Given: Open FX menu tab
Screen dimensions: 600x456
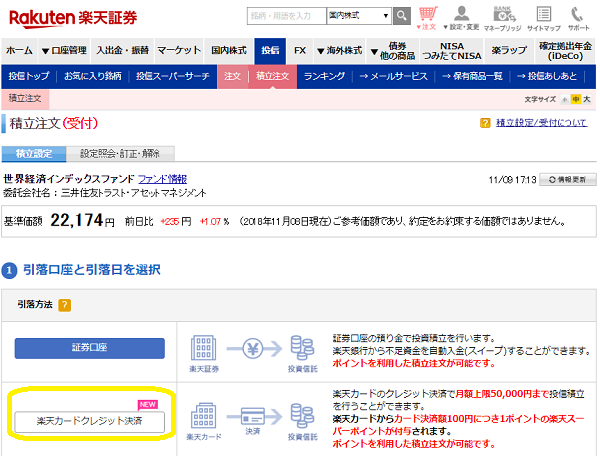Looking at the screenshot, I should tap(300, 50).
